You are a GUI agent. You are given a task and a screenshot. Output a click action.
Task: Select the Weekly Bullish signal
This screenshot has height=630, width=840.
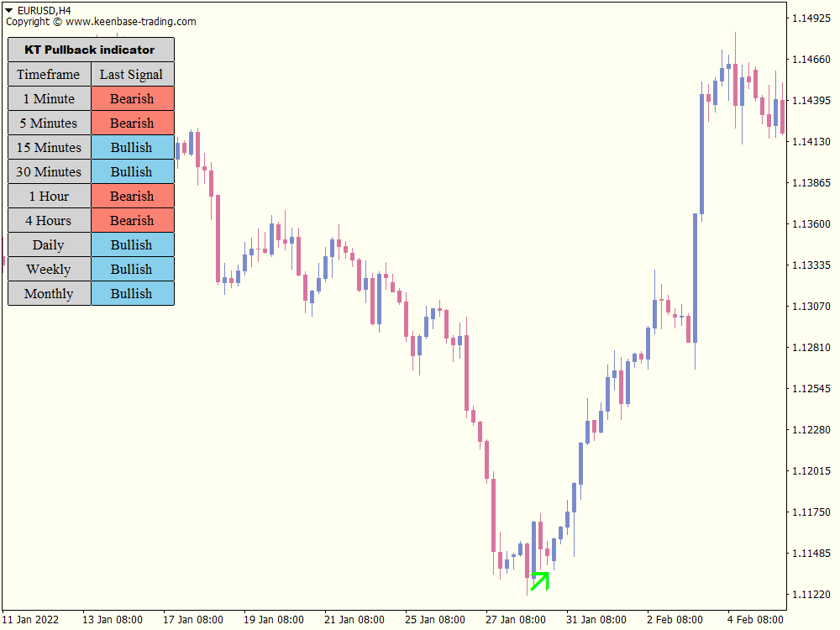pyautogui.click(x=132, y=269)
